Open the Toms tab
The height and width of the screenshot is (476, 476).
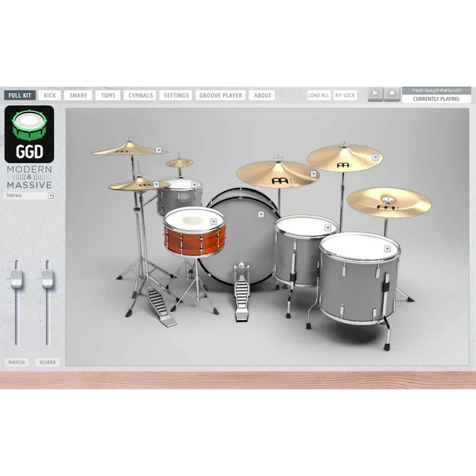(x=108, y=95)
